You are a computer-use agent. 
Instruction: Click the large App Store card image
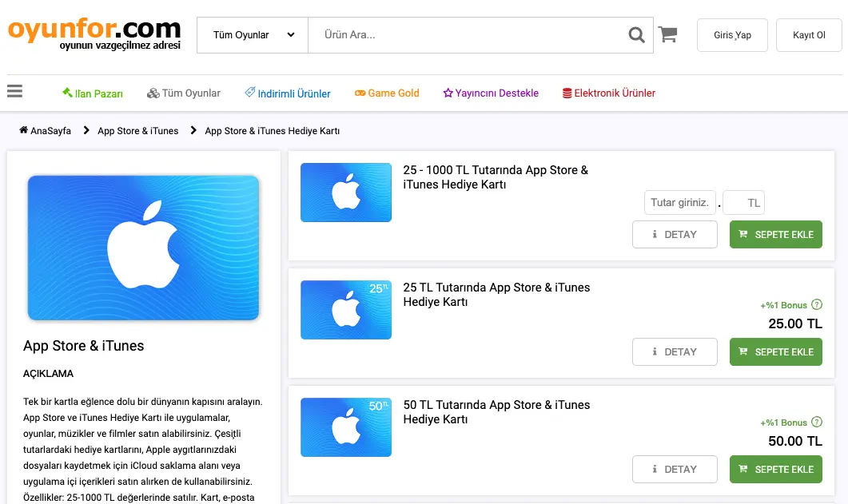(x=143, y=248)
